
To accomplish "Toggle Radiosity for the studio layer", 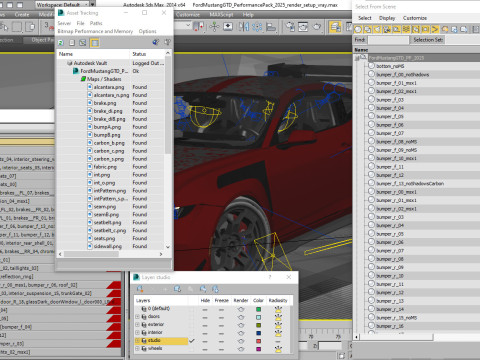I will click(x=278, y=341).
